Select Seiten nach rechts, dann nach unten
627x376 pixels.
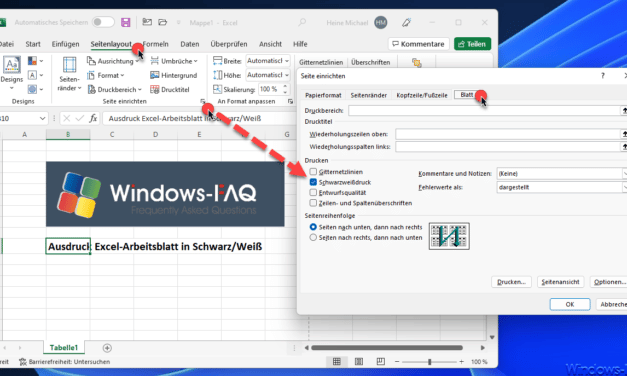coord(313,237)
